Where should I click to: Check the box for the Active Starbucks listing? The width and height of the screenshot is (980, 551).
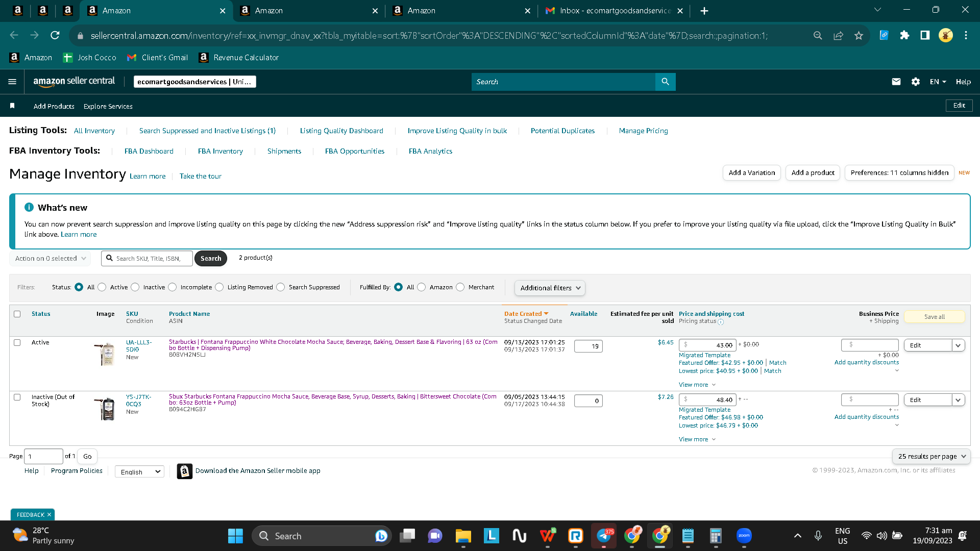point(17,342)
